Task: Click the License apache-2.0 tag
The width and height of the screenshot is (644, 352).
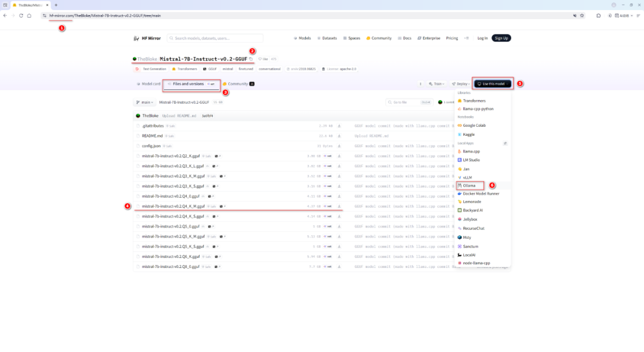Action: [x=339, y=69]
